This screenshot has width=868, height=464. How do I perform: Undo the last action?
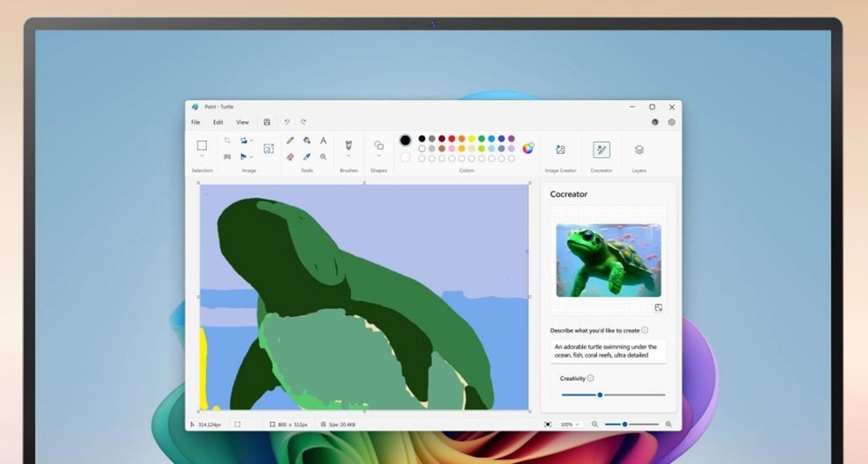tap(287, 123)
